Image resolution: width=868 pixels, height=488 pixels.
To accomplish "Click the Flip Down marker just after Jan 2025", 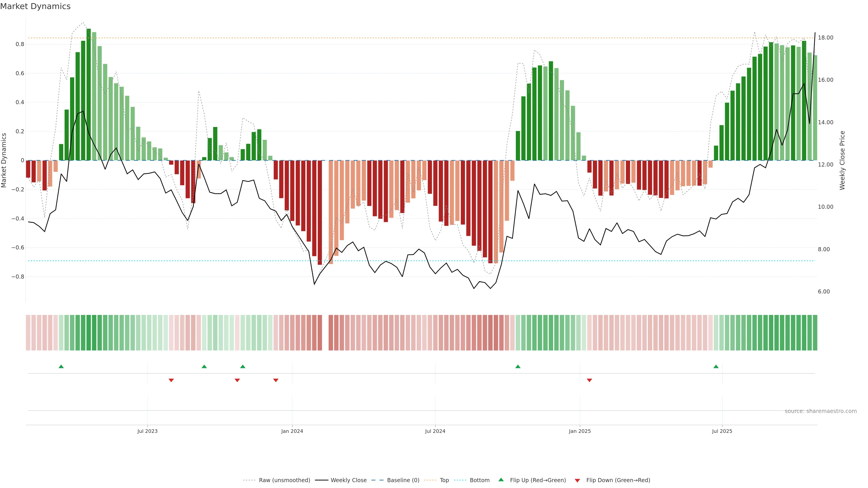I will tap(589, 380).
